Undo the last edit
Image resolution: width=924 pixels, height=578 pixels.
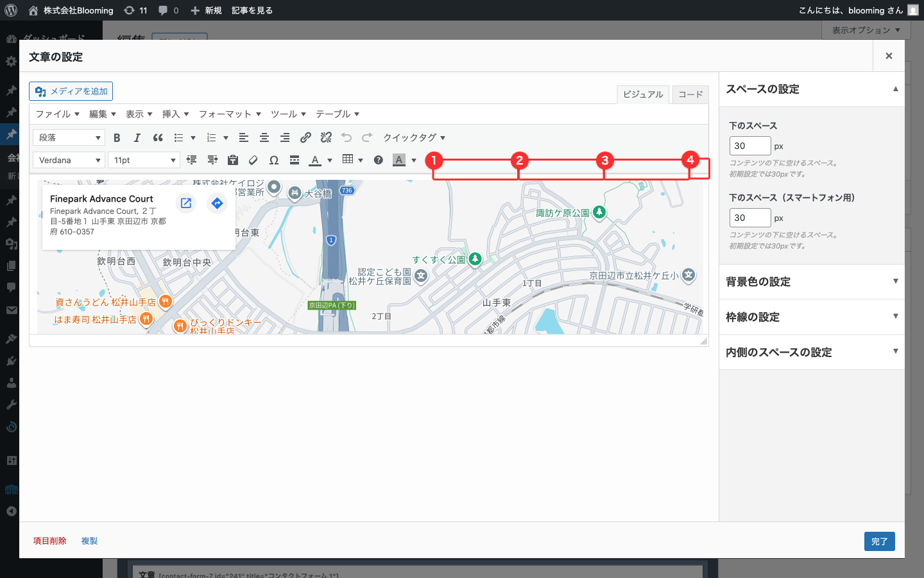coord(346,137)
